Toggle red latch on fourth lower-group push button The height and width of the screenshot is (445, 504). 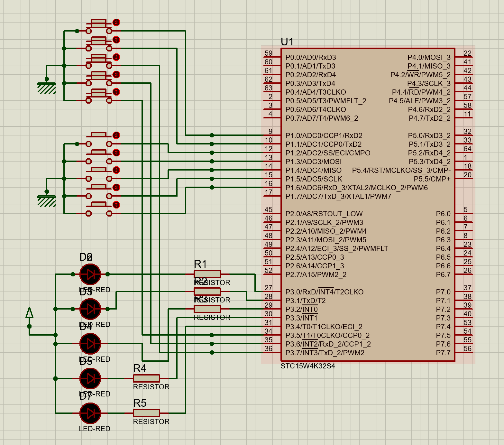116,187
